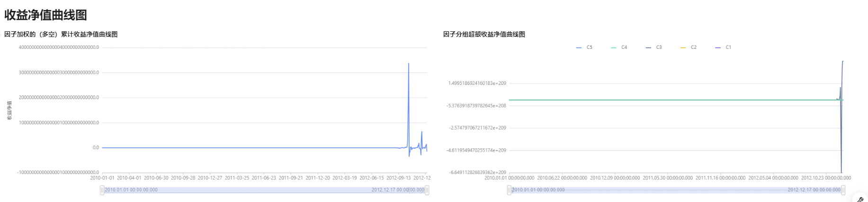Click right handle of the left chart's zoom slider
868x202 pixels.
pos(427,190)
